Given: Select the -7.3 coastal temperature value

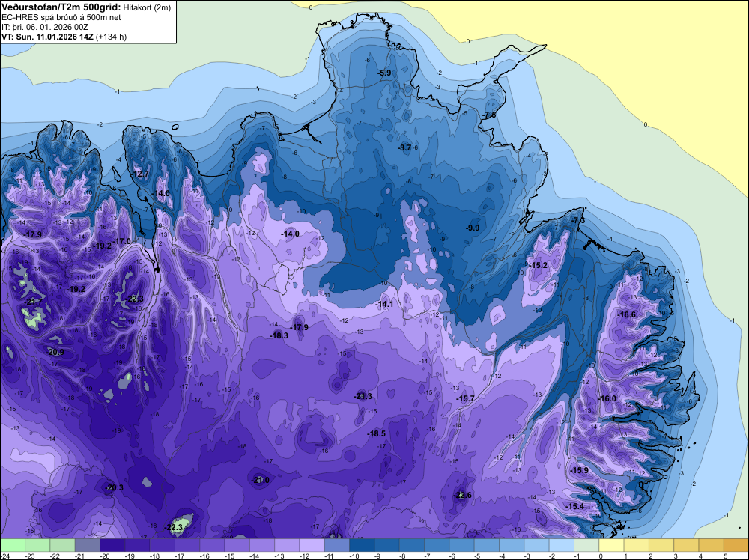Looking at the screenshot, I should [x=578, y=221].
